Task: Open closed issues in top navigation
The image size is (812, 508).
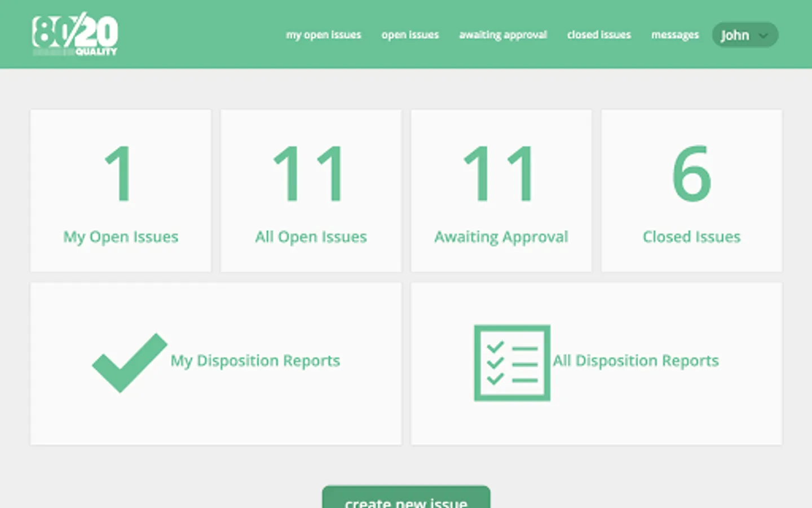Action: (599, 35)
